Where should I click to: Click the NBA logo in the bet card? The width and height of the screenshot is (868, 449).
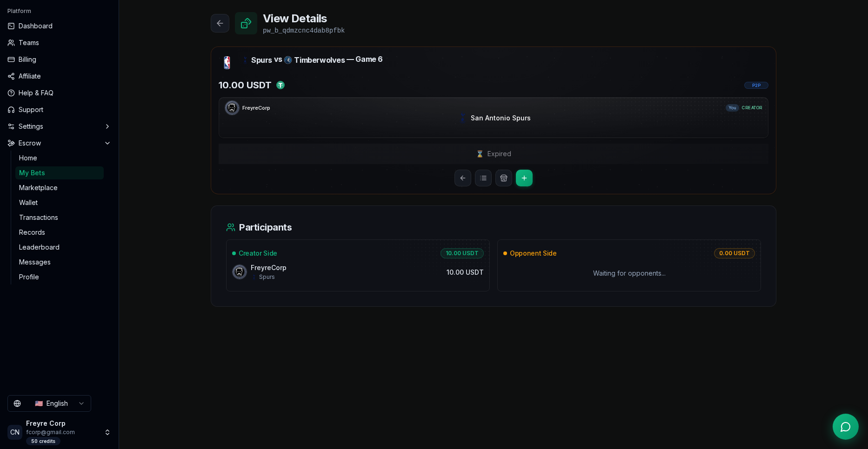coord(227,62)
